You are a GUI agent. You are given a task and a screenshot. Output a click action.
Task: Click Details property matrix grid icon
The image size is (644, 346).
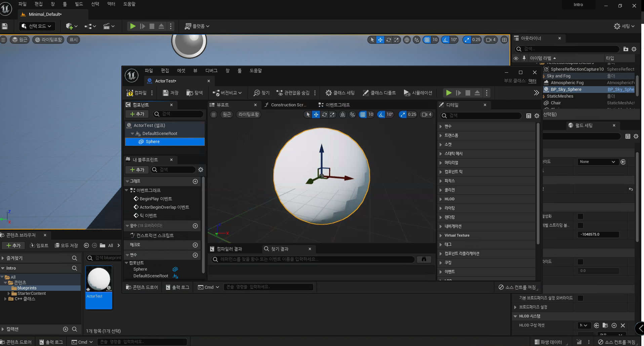click(529, 116)
